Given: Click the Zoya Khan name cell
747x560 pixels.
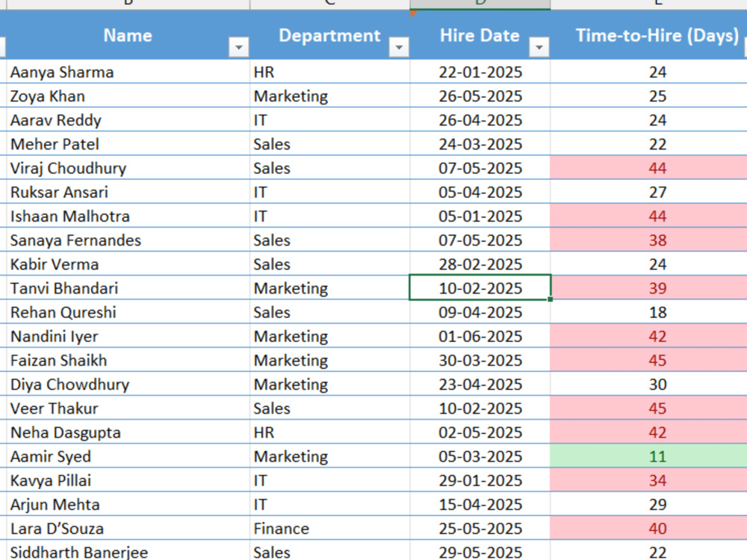Looking at the screenshot, I should pos(128,96).
